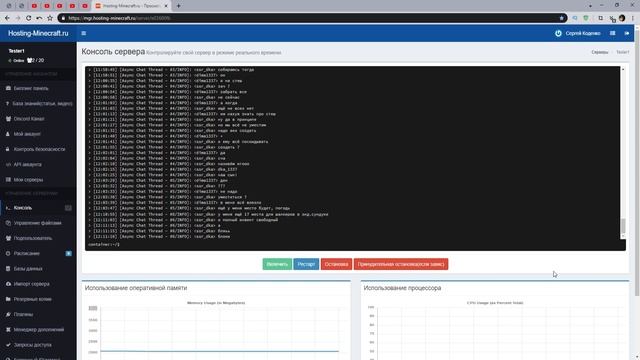Viewport: 640px width, 360px height.
Task: Click the browser address bar URL
Action: 119,18
